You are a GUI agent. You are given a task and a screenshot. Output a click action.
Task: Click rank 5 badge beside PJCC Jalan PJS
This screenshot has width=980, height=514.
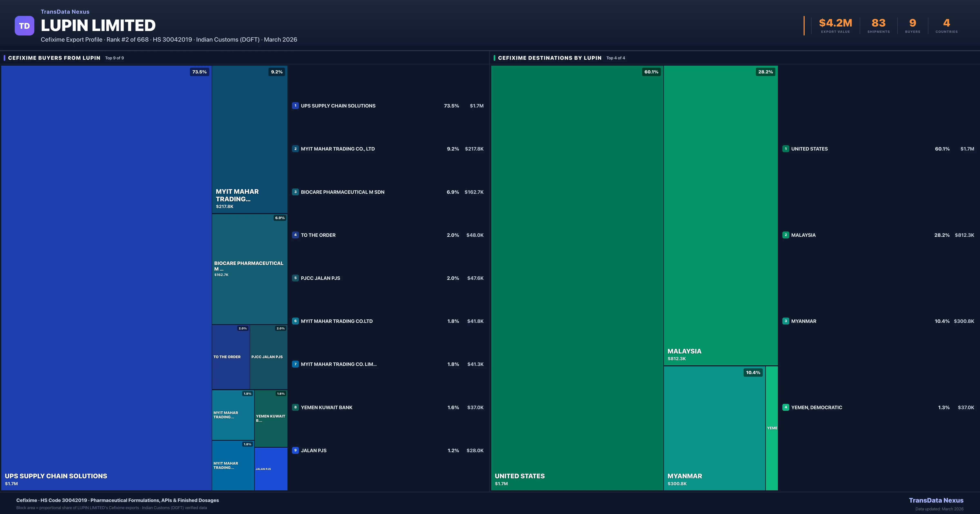tap(295, 278)
